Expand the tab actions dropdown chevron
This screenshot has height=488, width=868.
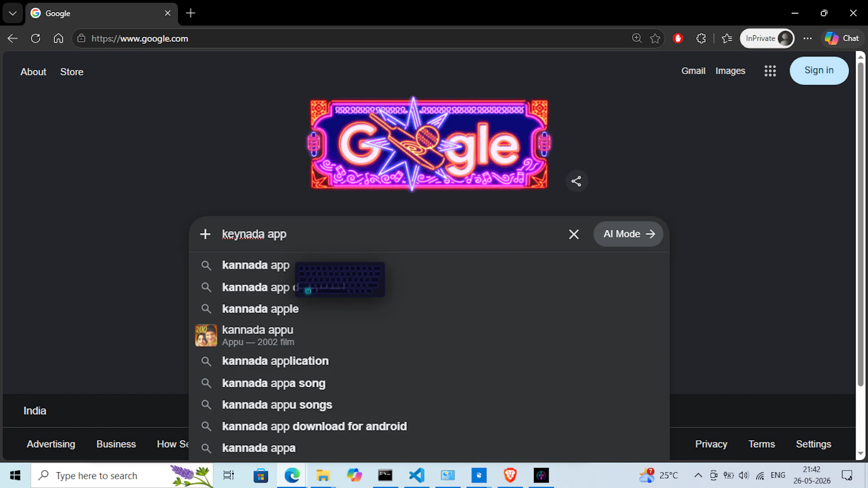tap(12, 13)
